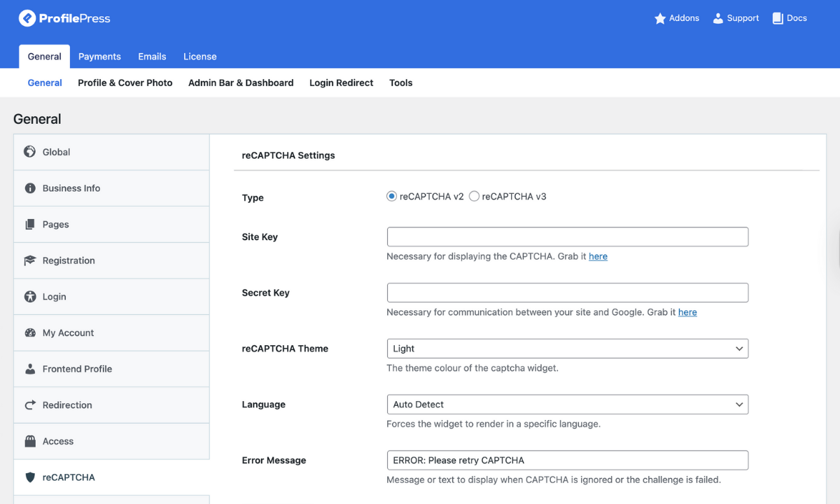This screenshot has height=504, width=840.
Task: Follow the 'here' link under Secret Key
Action: point(687,313)
